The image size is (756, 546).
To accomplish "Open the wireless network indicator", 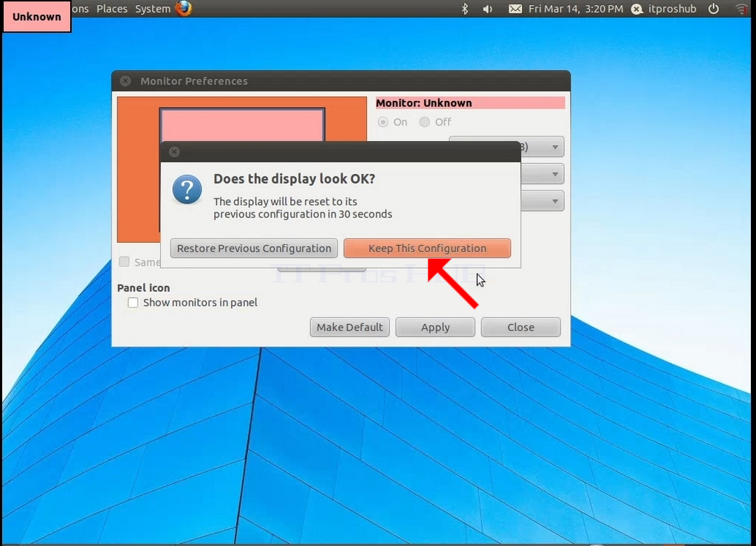I will point(741,9).
